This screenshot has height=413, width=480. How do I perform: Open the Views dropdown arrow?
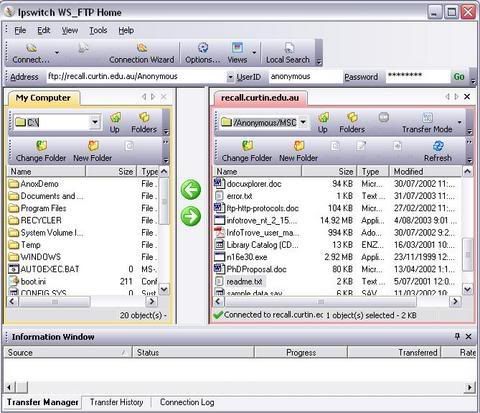click(254, 53)
